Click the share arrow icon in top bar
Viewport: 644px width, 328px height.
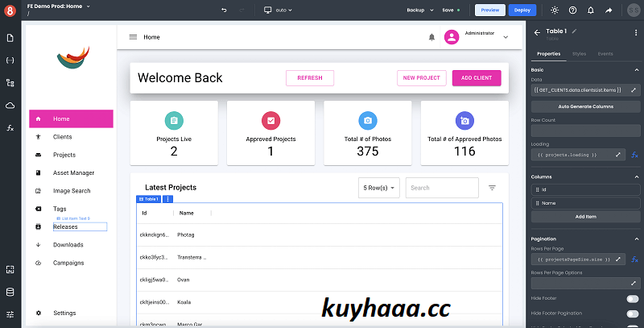point(609,10)
